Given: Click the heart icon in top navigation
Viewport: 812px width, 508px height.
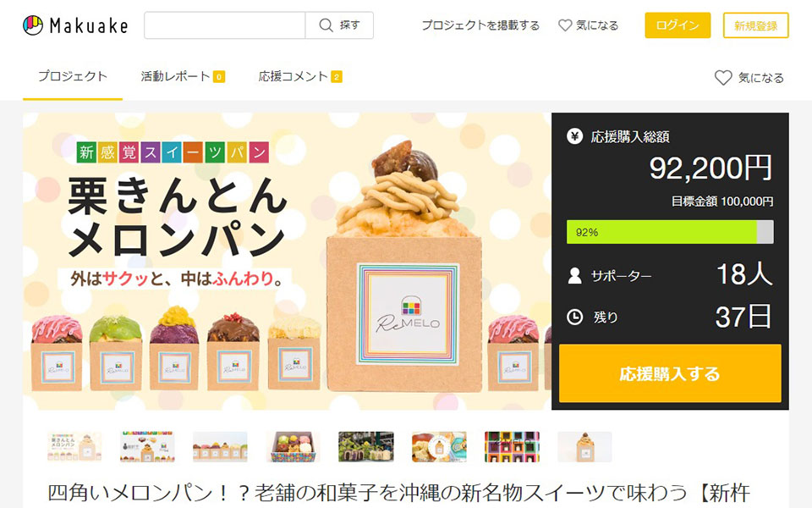Looking at the screenshot, I should coord(565,25).
